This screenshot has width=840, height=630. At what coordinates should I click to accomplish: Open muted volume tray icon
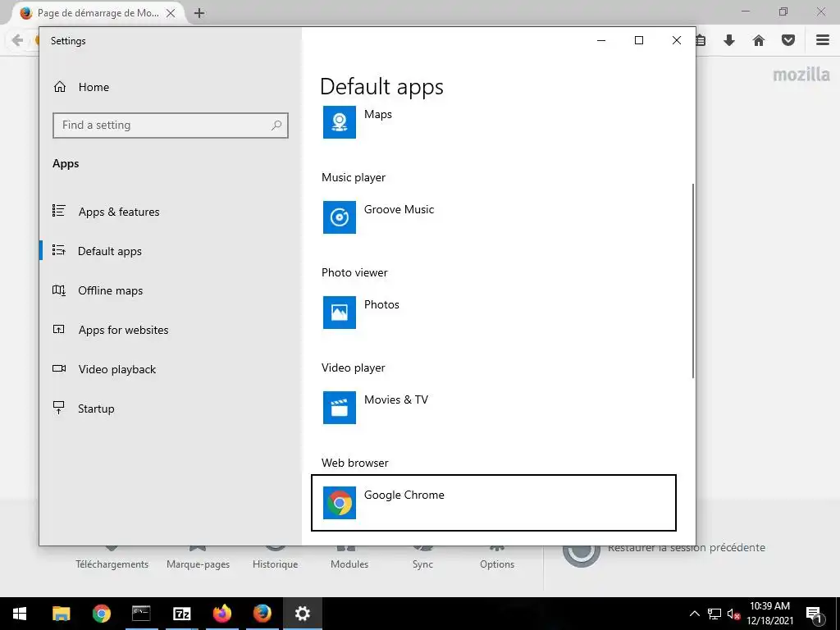tap(733, 614)
